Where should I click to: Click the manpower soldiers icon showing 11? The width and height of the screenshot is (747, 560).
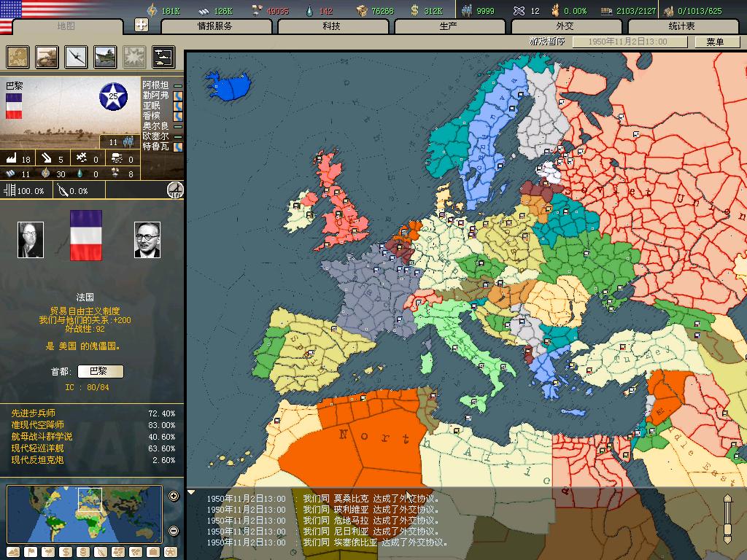coord(128,141)
